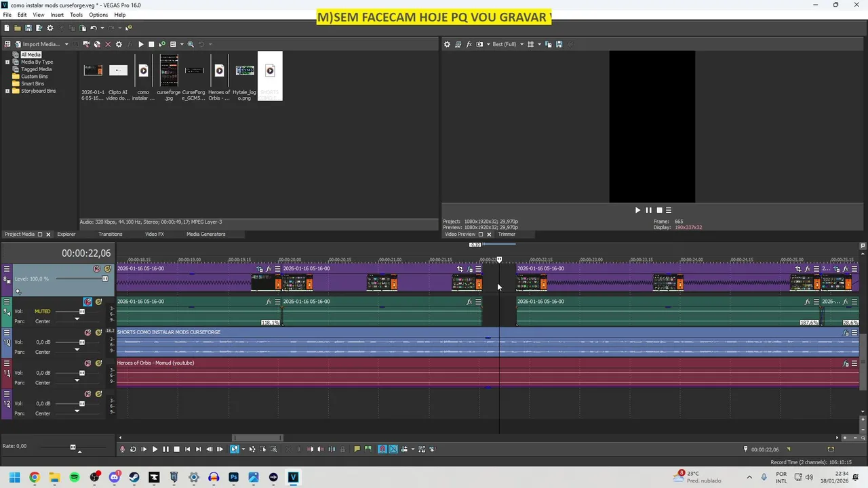Open the Project Media search magnifier
Image resolution: width=868 pixels, height=488 pixels.
click(191, 44)
